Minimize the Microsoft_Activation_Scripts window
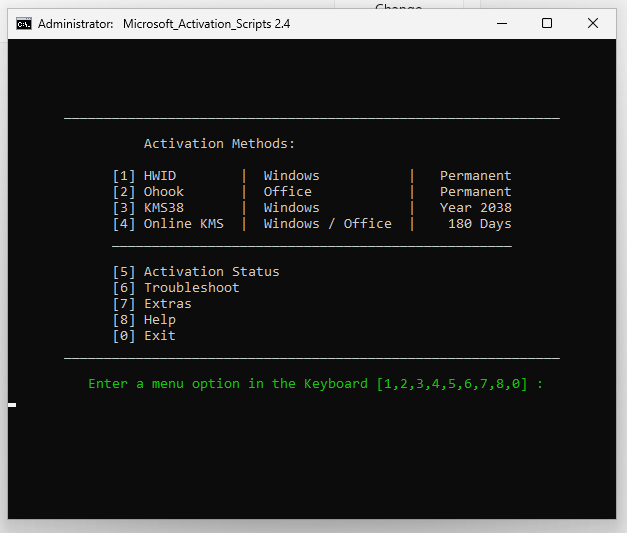The width and height of the screenshot is (627, 533). point(500,23)
